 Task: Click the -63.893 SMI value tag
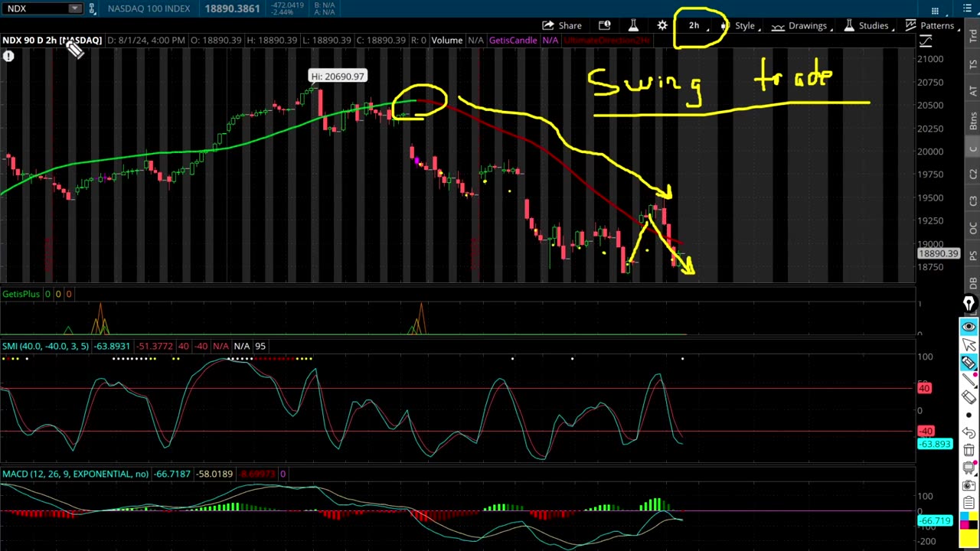coord(935,444)
